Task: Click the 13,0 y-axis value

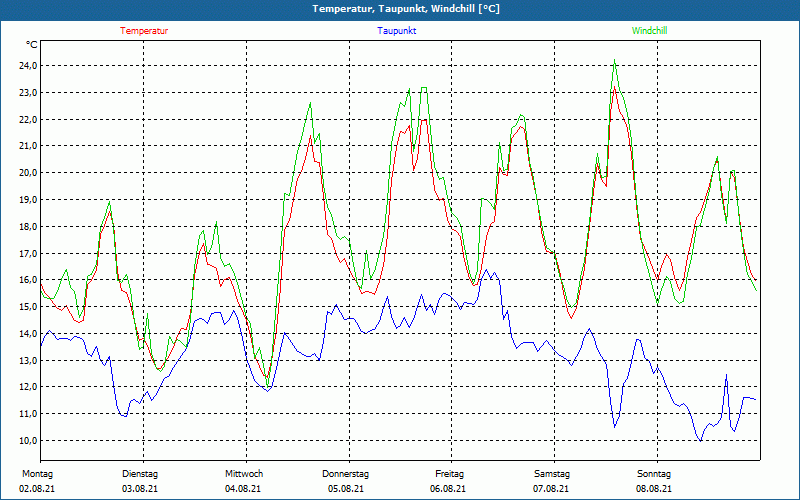Action: [x=28, y=361]
